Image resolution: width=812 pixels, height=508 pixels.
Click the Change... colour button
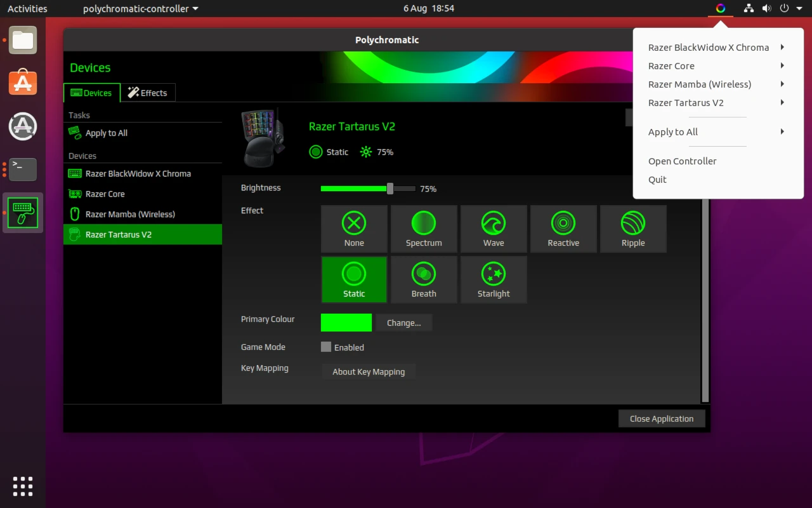coord(404,323)
